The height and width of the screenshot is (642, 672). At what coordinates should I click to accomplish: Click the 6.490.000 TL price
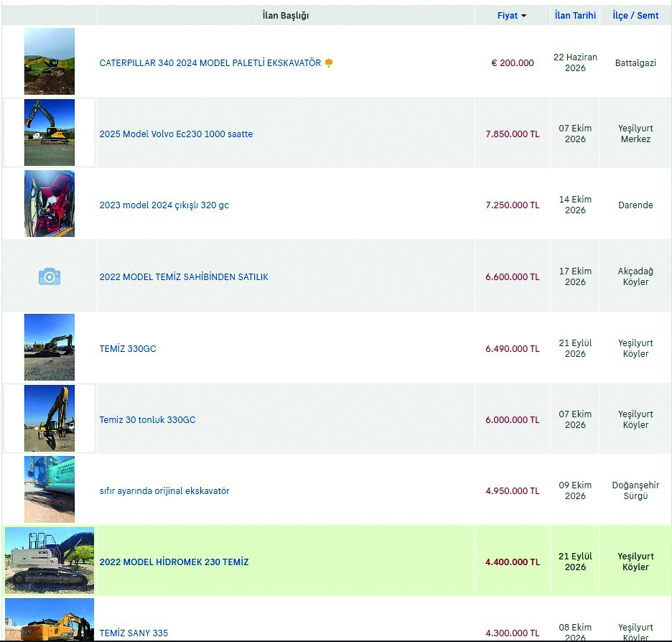pyautogui.click(x=513, y=349)
